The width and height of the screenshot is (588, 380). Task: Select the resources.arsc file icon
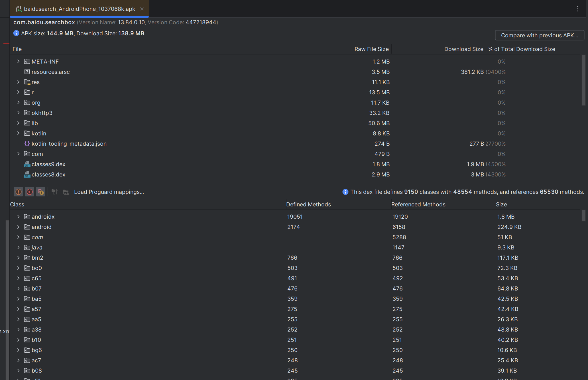pos(27,72)
